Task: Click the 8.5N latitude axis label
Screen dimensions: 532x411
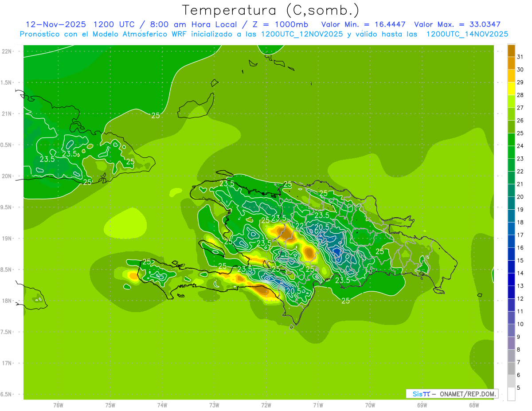Action: tap(6, 270)
